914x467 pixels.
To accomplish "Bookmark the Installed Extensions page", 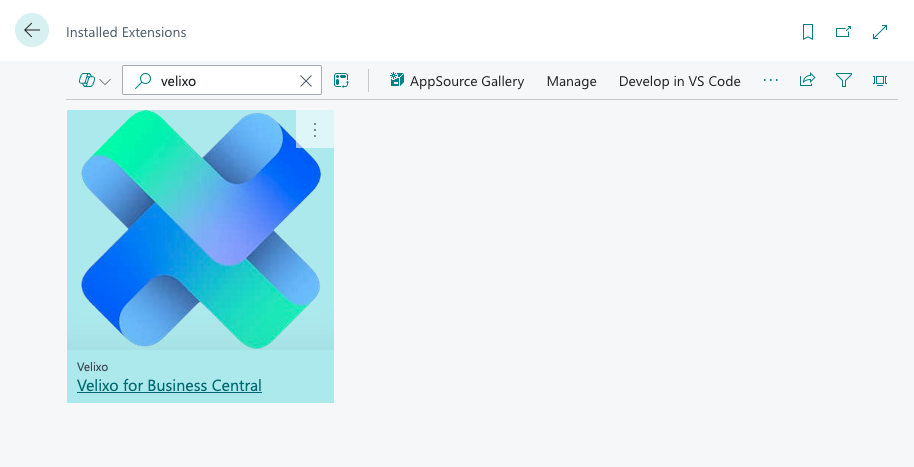I will [808, 32].
